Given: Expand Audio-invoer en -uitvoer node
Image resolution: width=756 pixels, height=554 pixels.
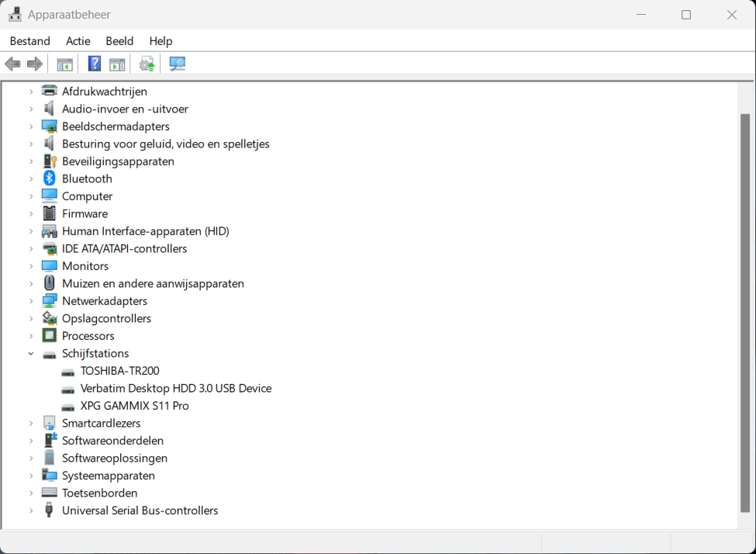Looking at the screenshot, I should click(31, 109).
